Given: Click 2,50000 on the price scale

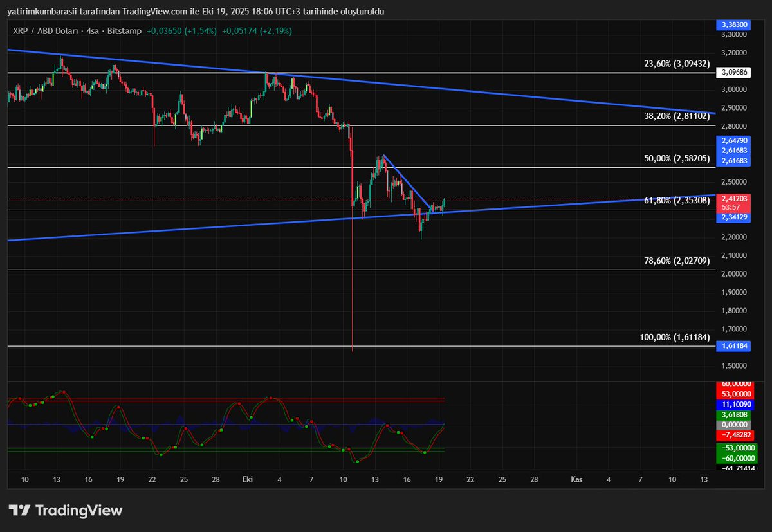Looking at the screenshot, I should pos(734,182).
